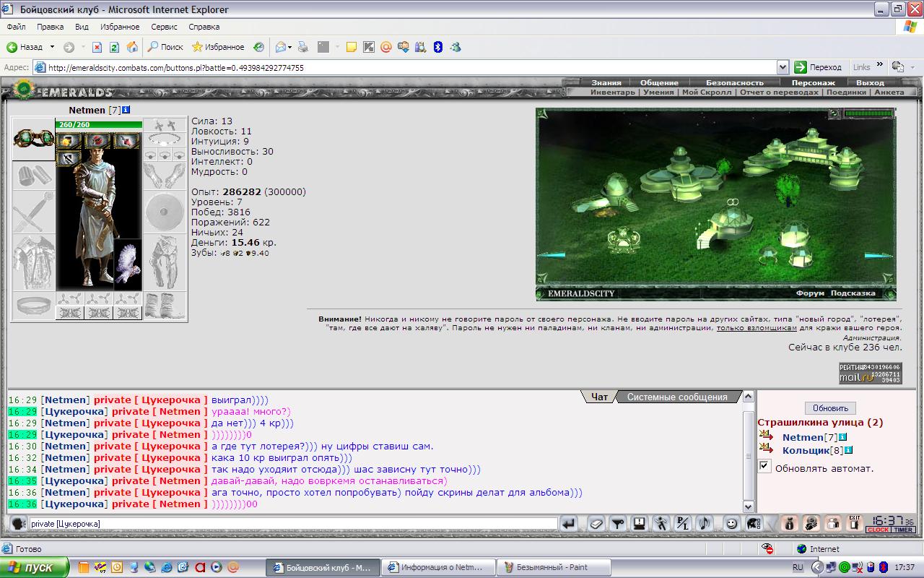The image size is (924, 578).
Task: Click the IE Stop toolbar button
Action: (96, 47)
